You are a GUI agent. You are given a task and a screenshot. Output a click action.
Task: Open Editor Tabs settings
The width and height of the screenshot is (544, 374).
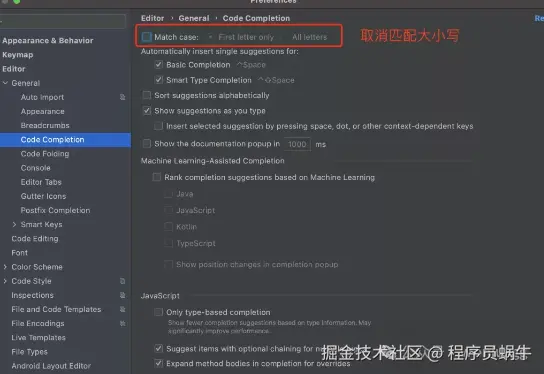tap(41, 182)
